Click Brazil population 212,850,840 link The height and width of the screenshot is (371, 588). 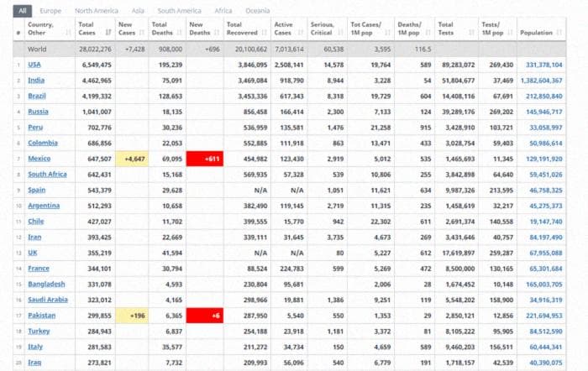coord(543,97)
